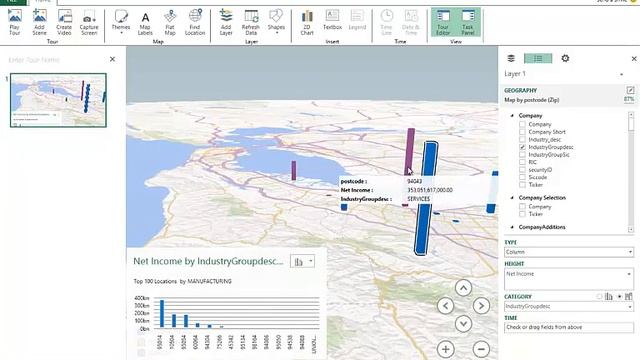
Task: Click the 87% mapping confidence link
Action: tap(629, 99)
